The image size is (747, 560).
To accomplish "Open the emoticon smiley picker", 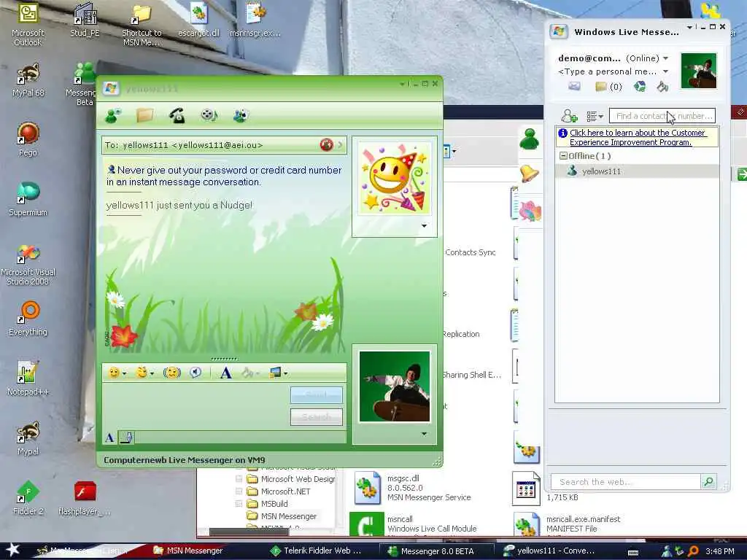I will 114,373.
